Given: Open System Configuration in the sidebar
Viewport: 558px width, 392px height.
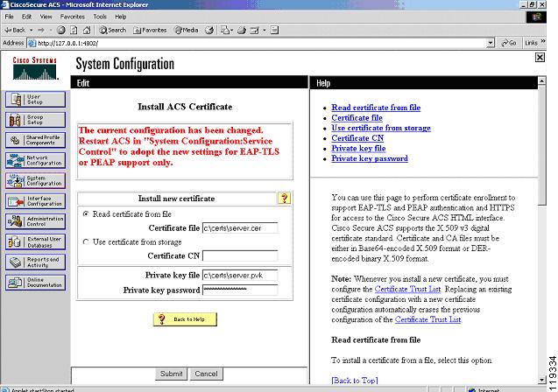Looking at the screenshot, I should 35,180.
